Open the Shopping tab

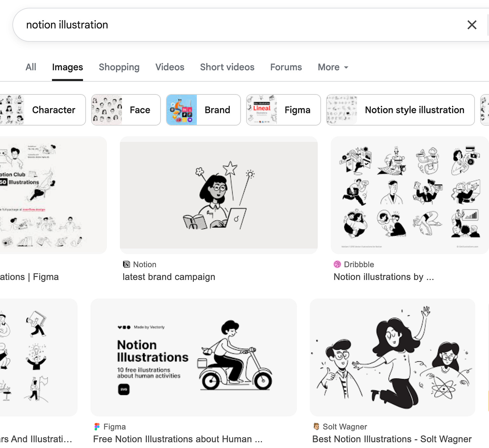119,67
